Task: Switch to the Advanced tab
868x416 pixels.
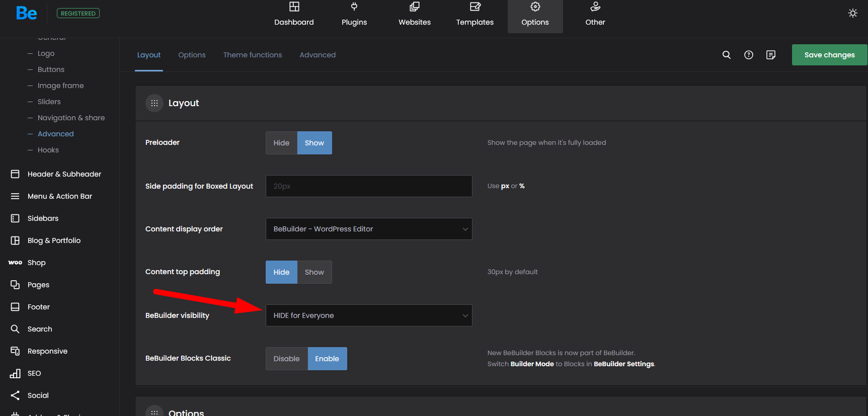Action: (x=318, y=55)
